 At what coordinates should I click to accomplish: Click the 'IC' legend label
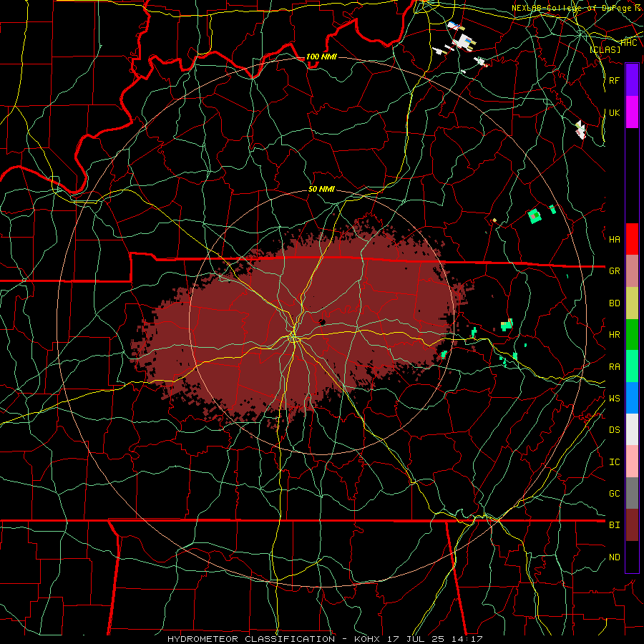point(614,462)
